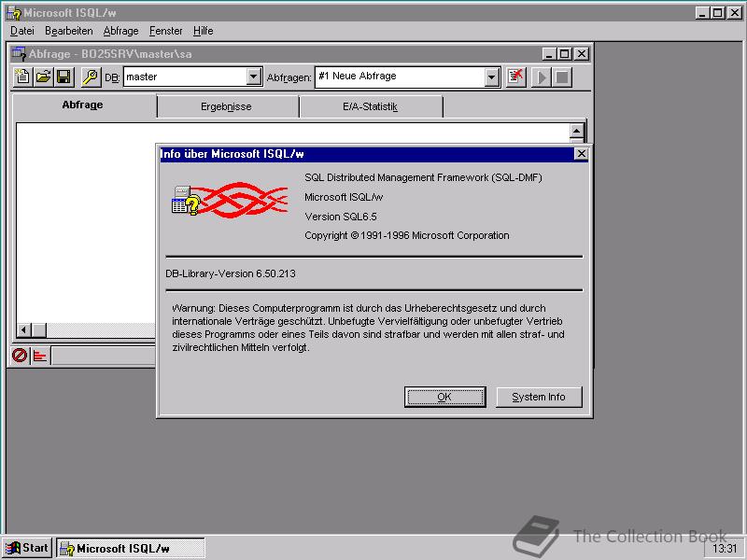Image resolution: width=747 pixels, height=560 pixels.
Task: Click the horizontal scrollbar left arrow
Action: (24, 329)
